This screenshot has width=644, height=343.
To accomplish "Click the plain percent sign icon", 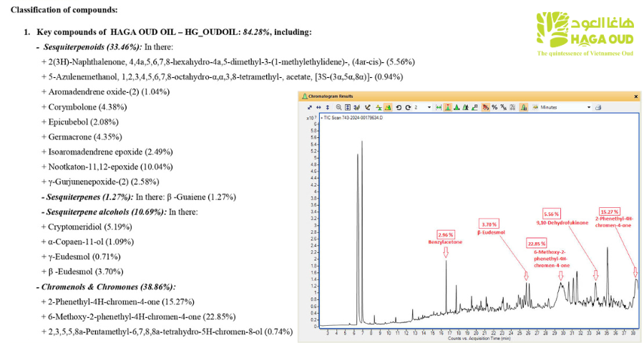I will 494,107.
